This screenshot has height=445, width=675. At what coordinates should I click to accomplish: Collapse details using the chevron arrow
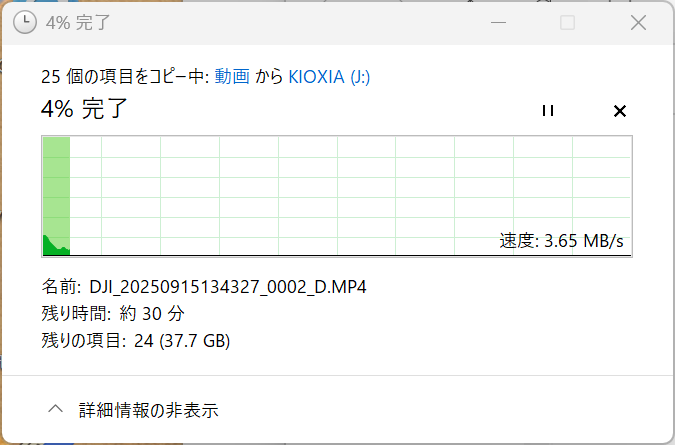click(56, 409)
